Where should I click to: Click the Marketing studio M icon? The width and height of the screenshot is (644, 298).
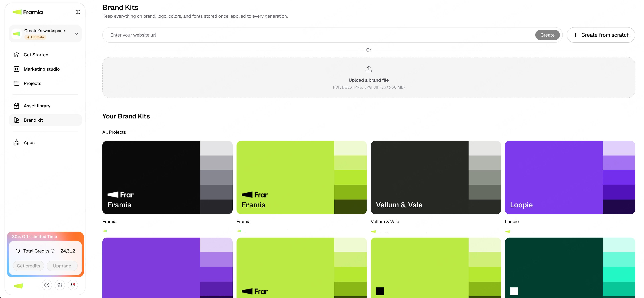pyautogui.click(x=16, y=69)
